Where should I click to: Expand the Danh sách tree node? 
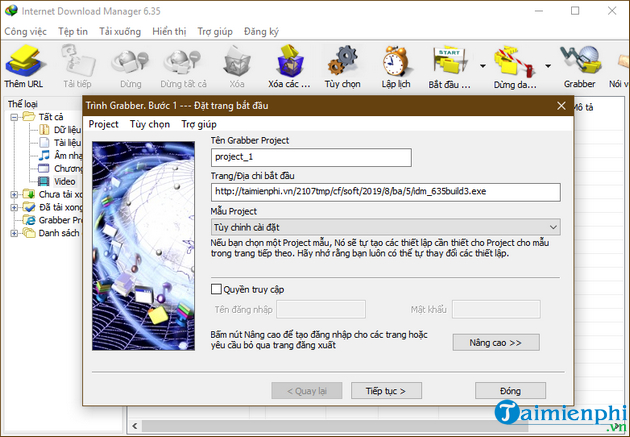coord(14,233)
